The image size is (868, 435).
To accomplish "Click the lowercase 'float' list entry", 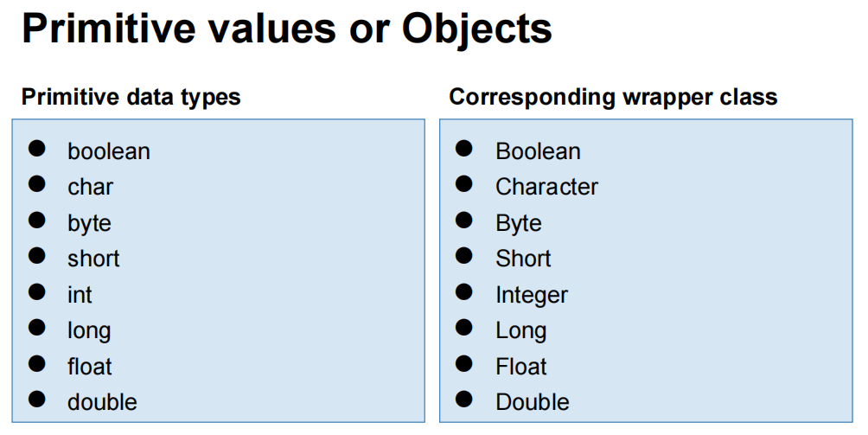I will 90,367.
